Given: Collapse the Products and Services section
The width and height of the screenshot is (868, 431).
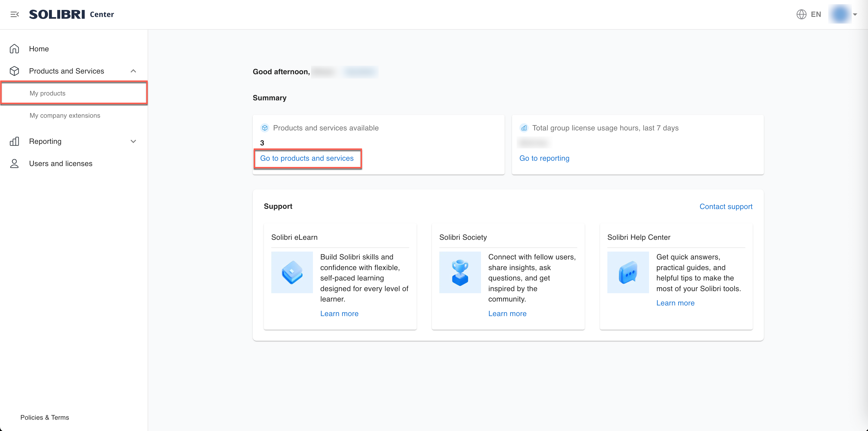Looking at the screenshot, I should [x=133, y=71].
